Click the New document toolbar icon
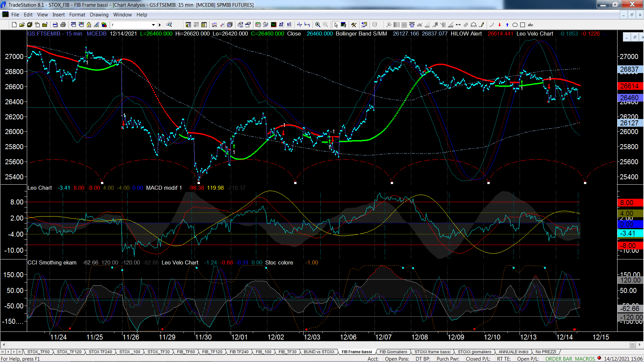The width and height of the screenshot is (644, 362). coord(14,25)
